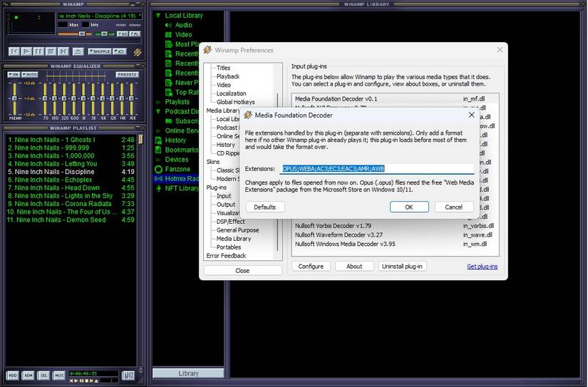Click the Hotmix Radio broadcast icon
The image size is (588, 387).
point(159,179)
